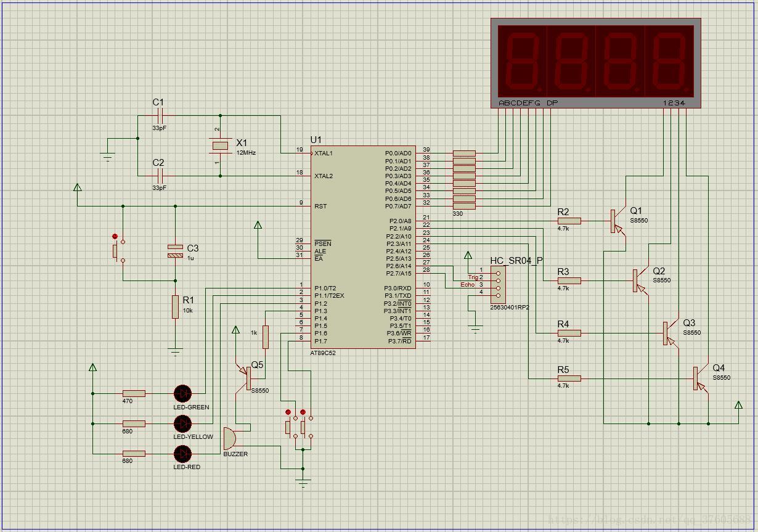Click the P0.0/AD0 pin label
Image resolution: width=758 pixels, height=532 pixels.
398,153
